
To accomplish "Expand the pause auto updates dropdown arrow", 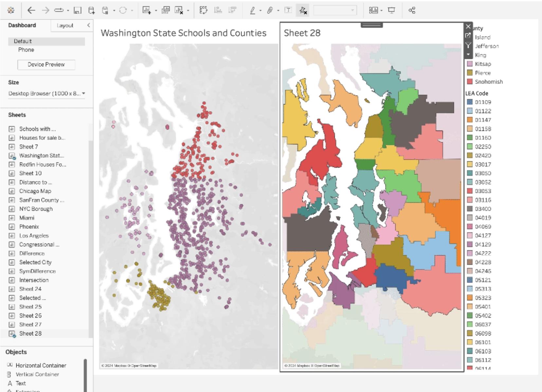I will tap(114, 11).
